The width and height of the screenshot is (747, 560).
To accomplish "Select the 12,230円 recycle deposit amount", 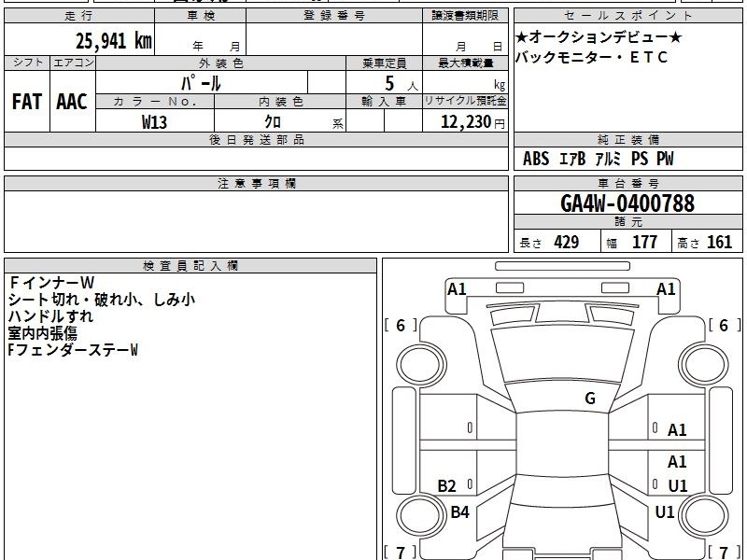I will coord(472,122).
